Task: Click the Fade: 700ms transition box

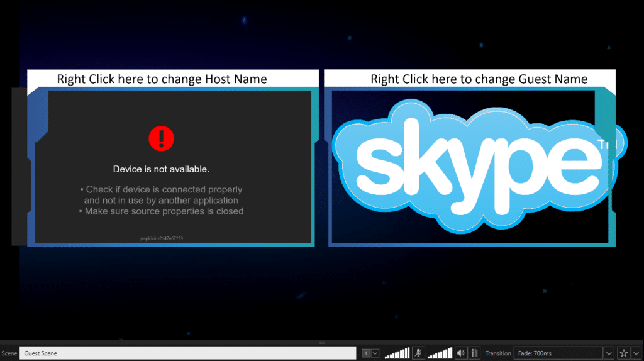Action: click(558, 353)
